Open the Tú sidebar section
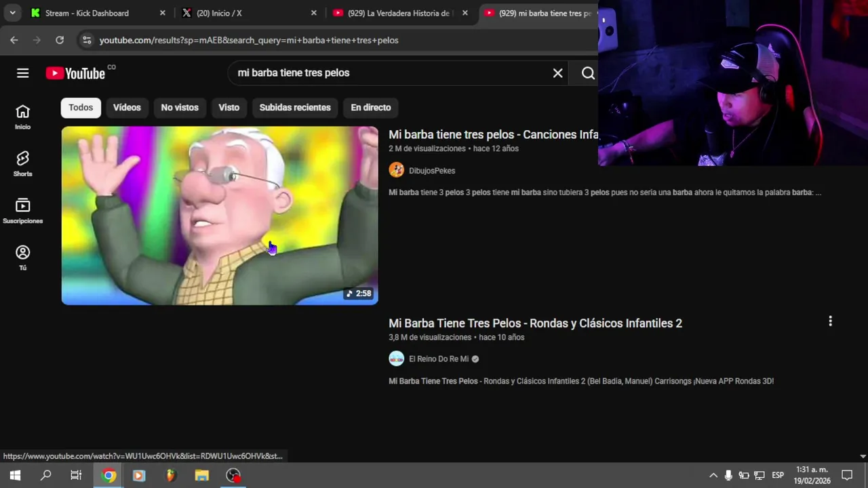This screenshot has width=868, height=488. [22, 258]
